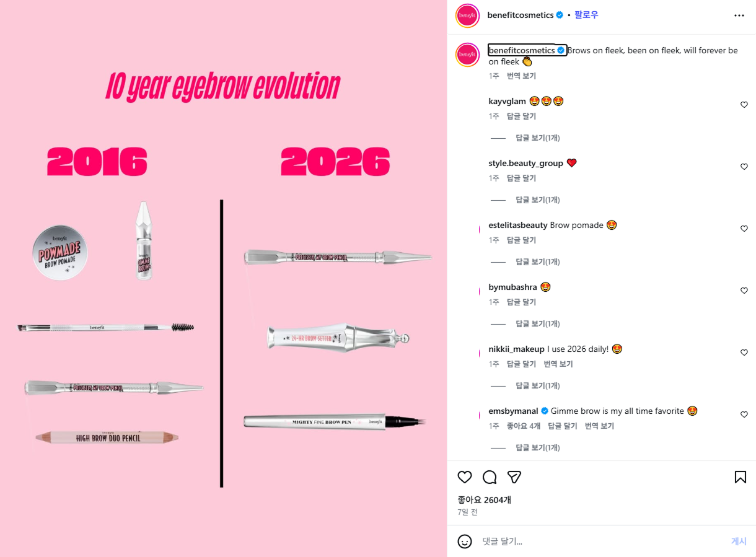
Task: Open nikkii_makeup's profile link
Action: tap(516, 349)
